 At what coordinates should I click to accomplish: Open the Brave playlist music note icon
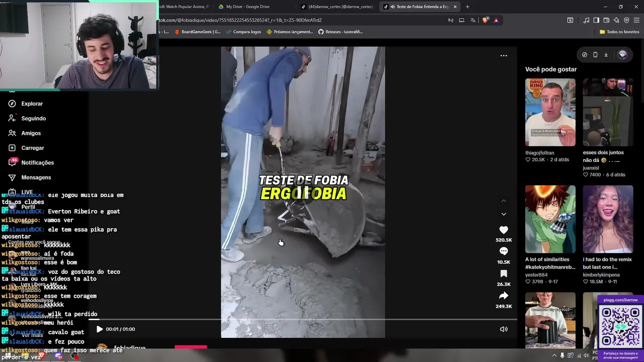[586, 20]
